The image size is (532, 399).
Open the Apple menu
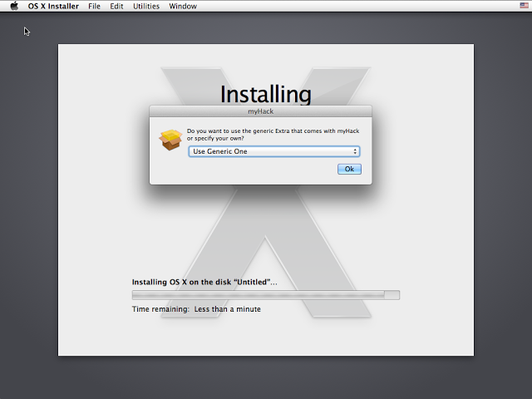click(14, 6)
